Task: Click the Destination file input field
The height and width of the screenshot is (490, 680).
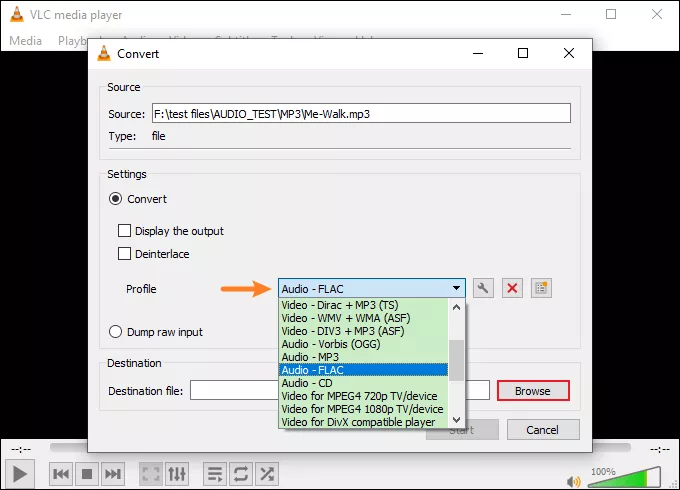Action: [x=340, y=391]
